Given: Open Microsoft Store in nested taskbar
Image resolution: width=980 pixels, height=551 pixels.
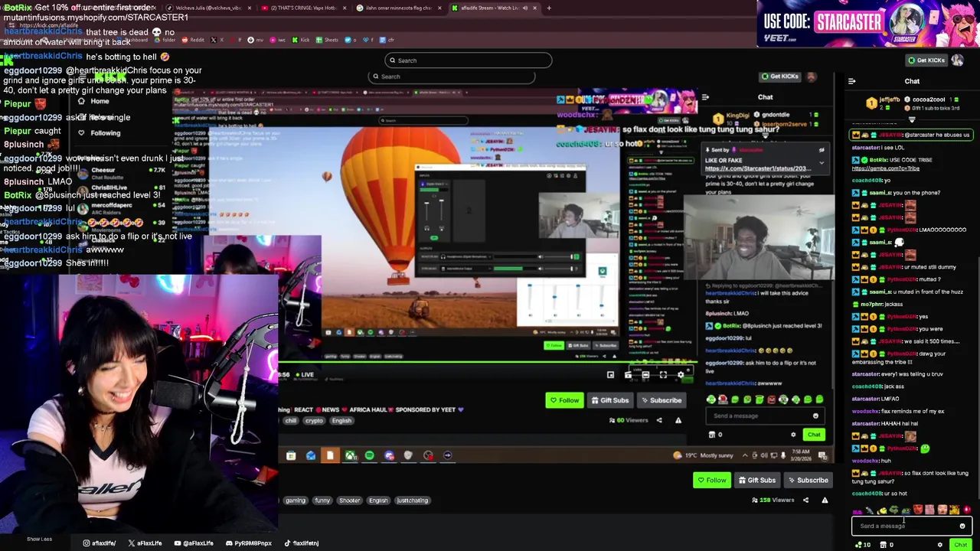Looking at the screenshot, I should 291,456.
